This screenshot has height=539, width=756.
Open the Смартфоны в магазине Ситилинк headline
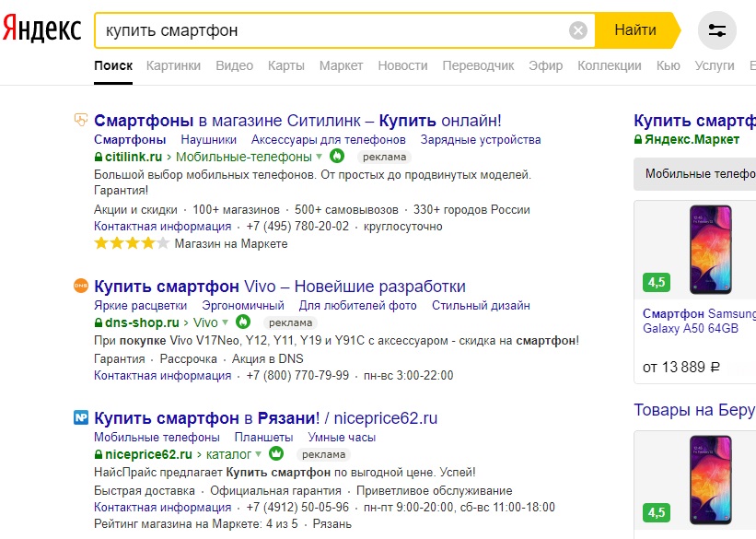click(x=297, y=120)
